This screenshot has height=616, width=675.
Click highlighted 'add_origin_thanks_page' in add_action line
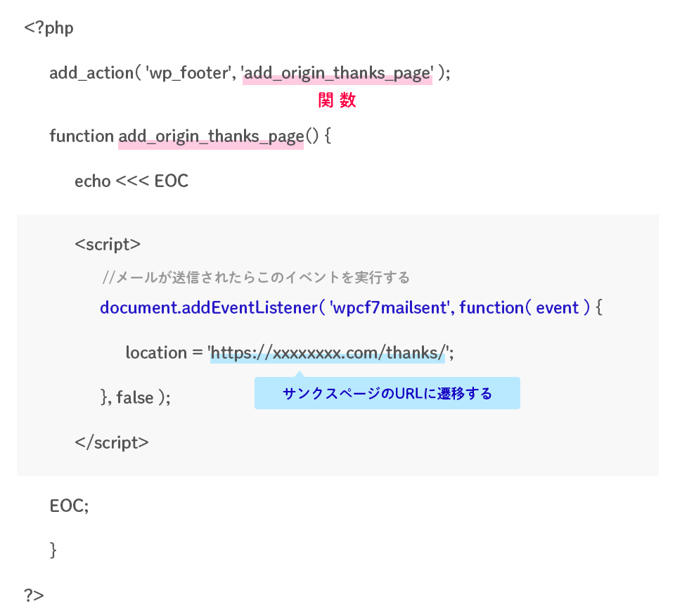click(x=337, y=73)
